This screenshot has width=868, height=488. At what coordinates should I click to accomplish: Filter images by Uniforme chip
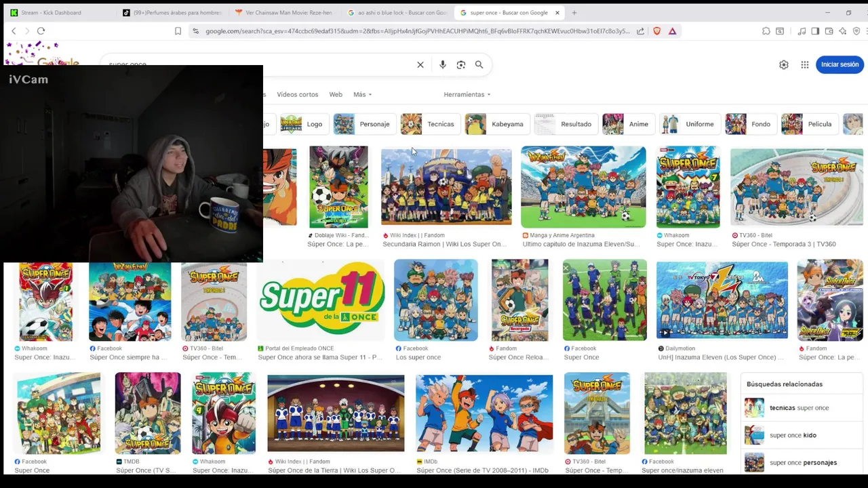point(688,124)
